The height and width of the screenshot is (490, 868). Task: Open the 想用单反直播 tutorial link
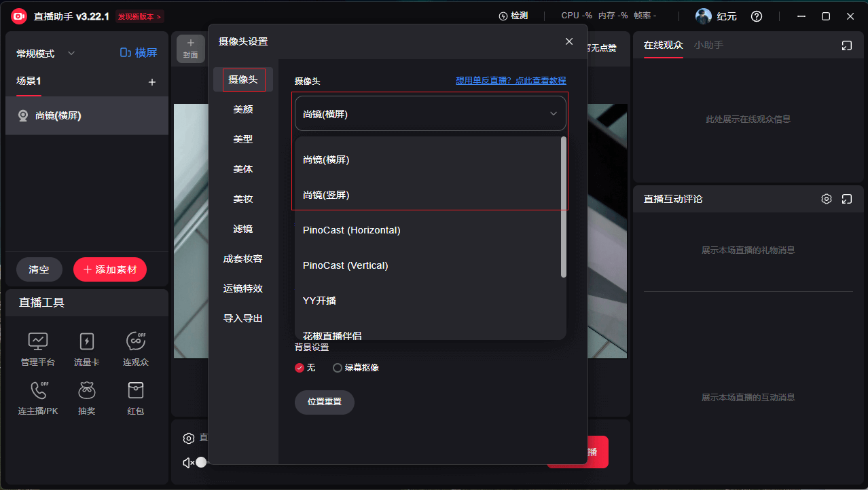(511, 80)
